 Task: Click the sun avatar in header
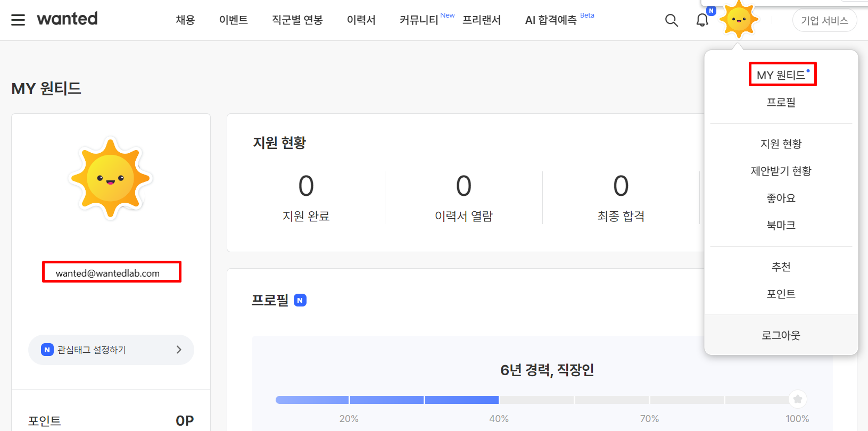click(739, 20)
